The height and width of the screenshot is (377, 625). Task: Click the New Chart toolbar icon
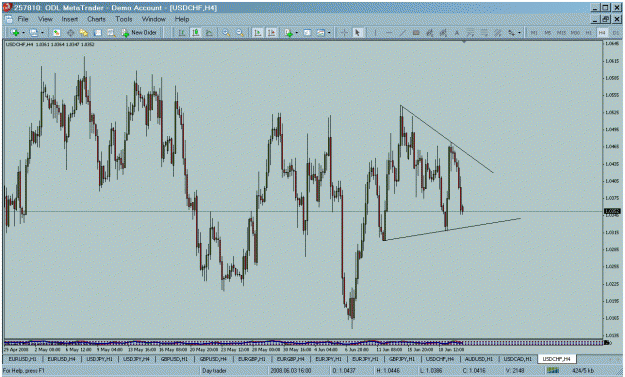[x=15, y=33]
